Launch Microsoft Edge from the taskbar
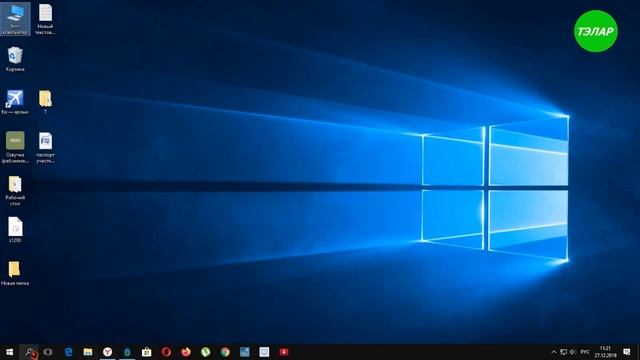640x360 pixels. click(68, 352)
